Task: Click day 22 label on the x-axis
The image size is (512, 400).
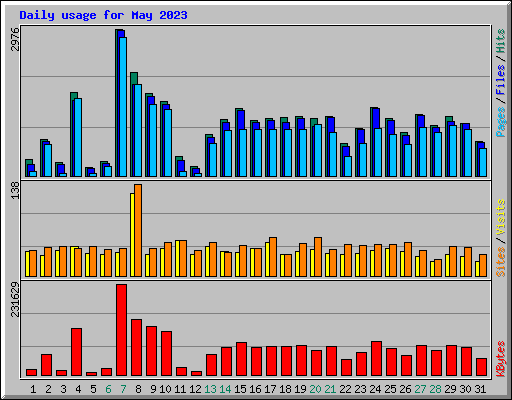Action: [x=345, y=389]
